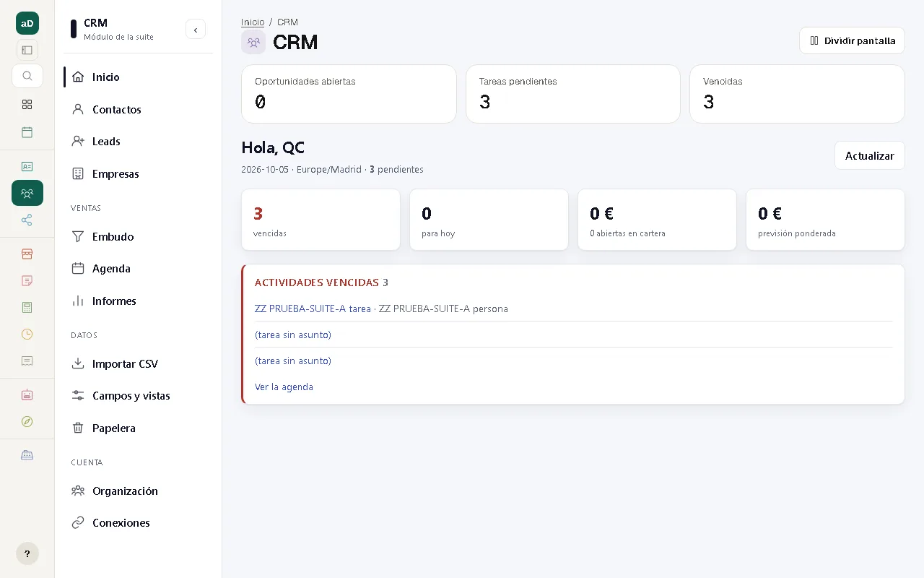Screen dimensions: 924x578
Task: Open the share nodes module icon
Action: point(27,220)
